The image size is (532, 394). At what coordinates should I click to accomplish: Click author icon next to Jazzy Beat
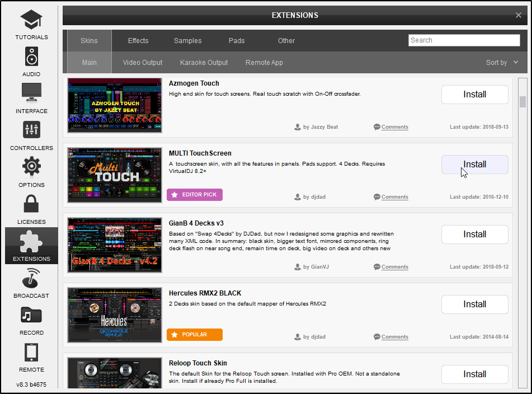[298, 127]
